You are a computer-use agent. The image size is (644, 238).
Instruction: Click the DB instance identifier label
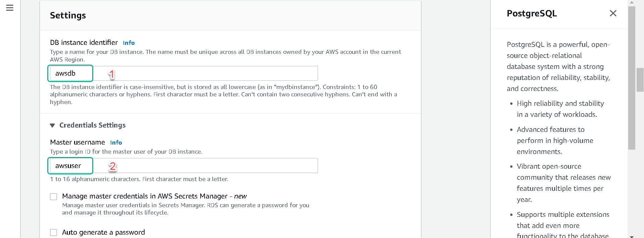(84, 43)
